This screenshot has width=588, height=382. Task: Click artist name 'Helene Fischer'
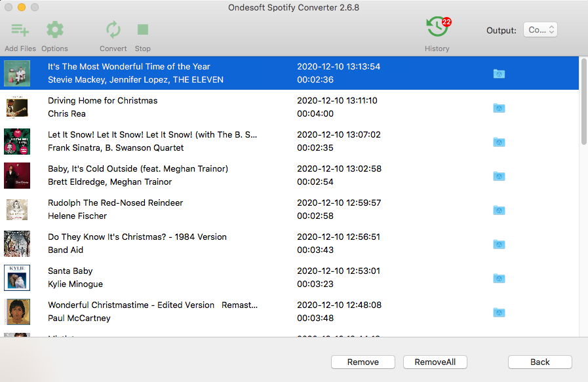(77, 216)
